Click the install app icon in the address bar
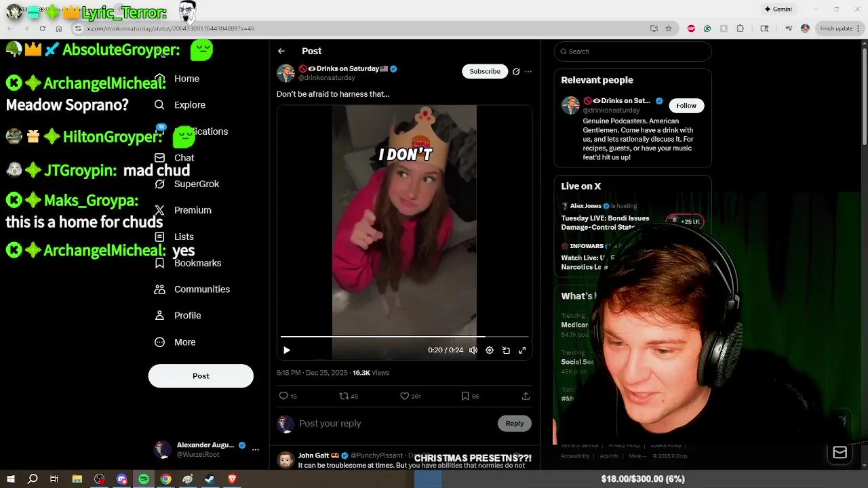The width and height of the screenshot is (868, 488). pyautogui.click(x=654, y=28)
